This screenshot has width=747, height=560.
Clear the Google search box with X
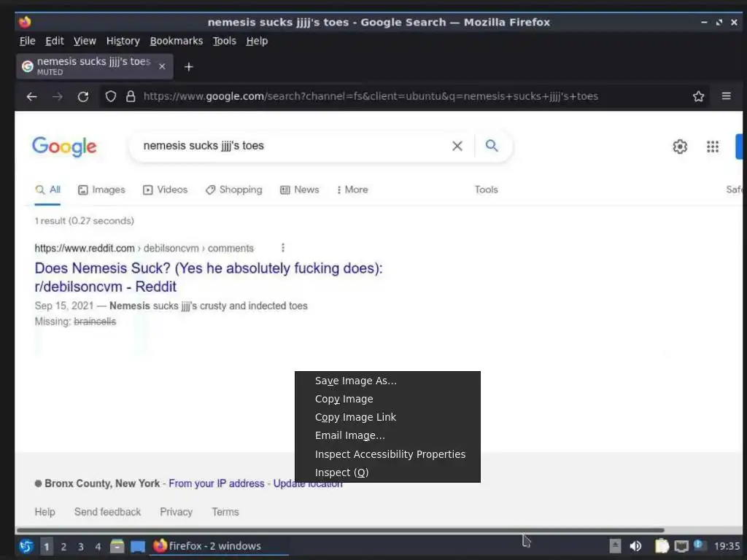tap(457, 146)
